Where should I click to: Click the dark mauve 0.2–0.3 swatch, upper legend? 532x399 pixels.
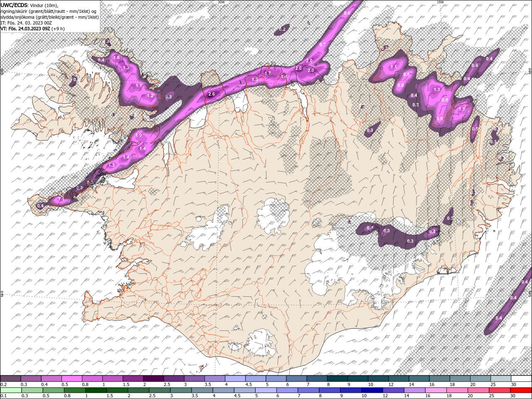coord(11,379)
